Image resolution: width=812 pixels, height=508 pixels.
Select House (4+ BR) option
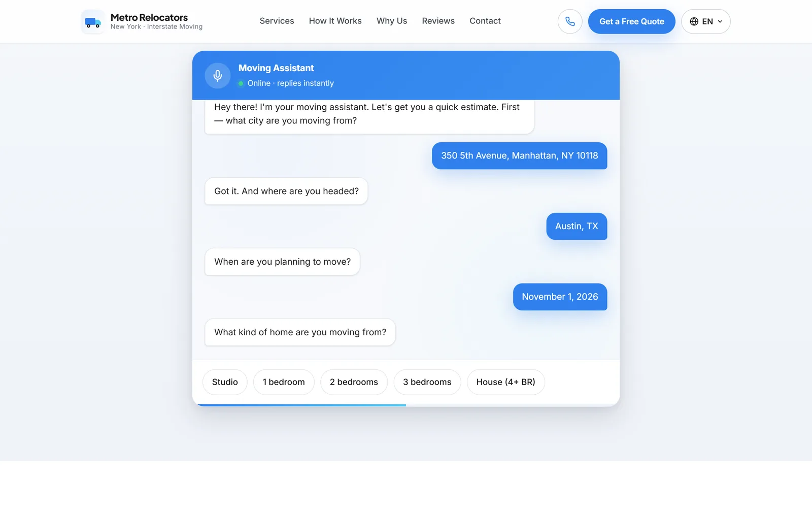coord(506,382)
